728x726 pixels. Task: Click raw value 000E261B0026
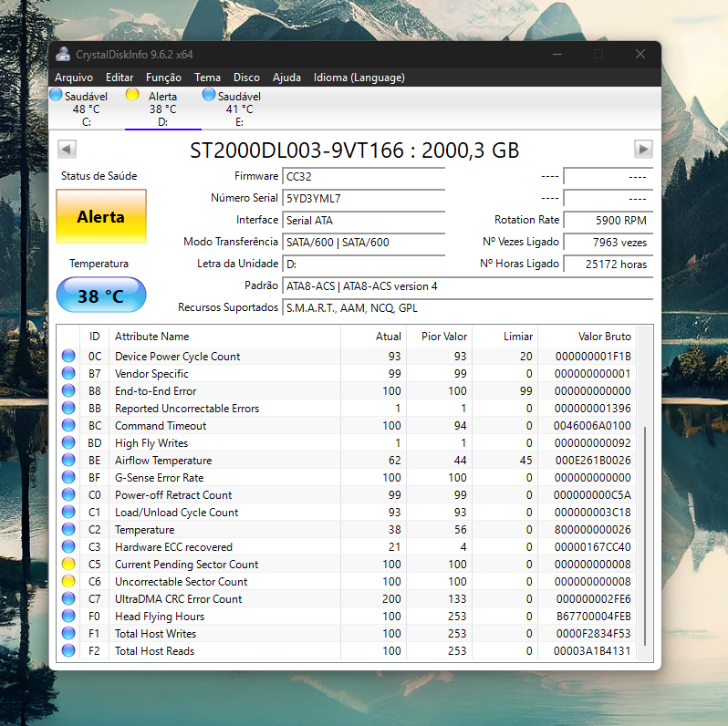[593, 461]
